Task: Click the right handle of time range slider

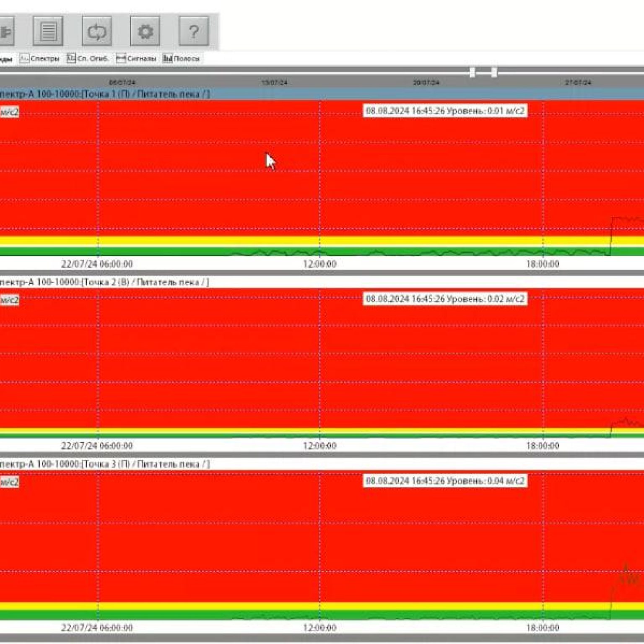Action: tap(494, 73)
